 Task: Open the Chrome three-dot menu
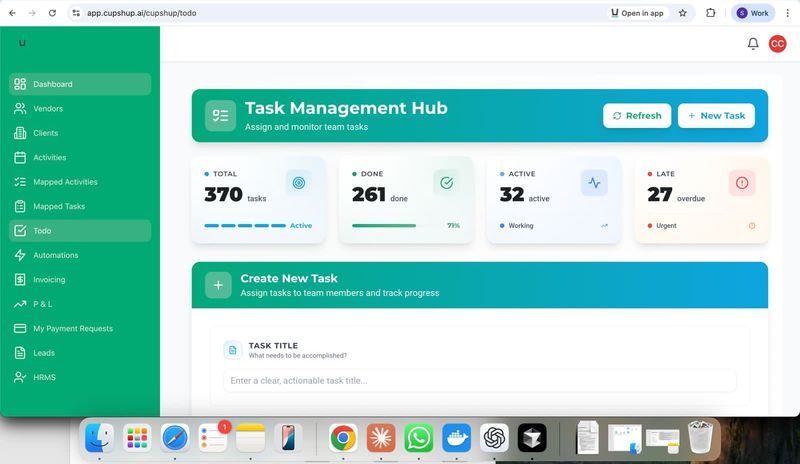788,13
